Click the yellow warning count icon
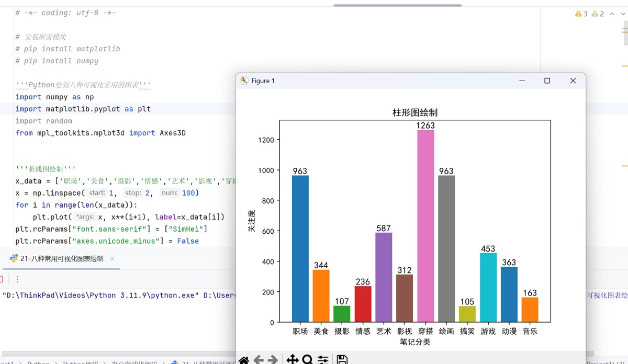 (x=581, y=14)
